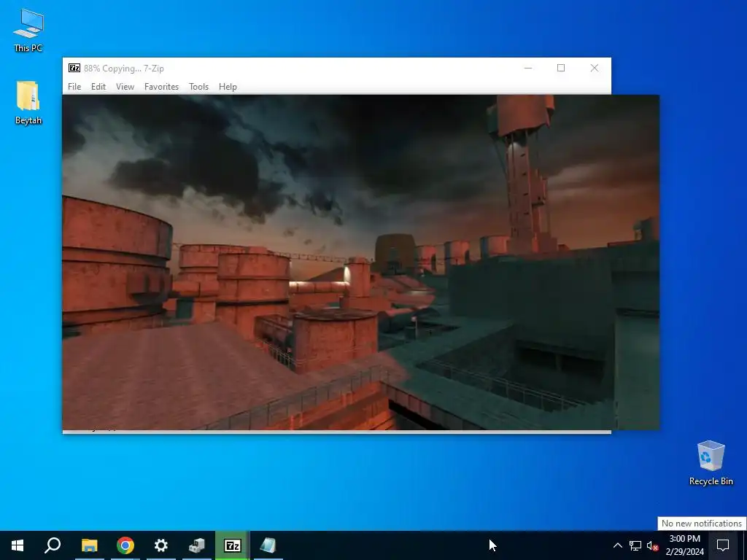Launch Google Chrome from the taskbar
This screenshot has width=747, height=560.
click(x=125, y=545)
